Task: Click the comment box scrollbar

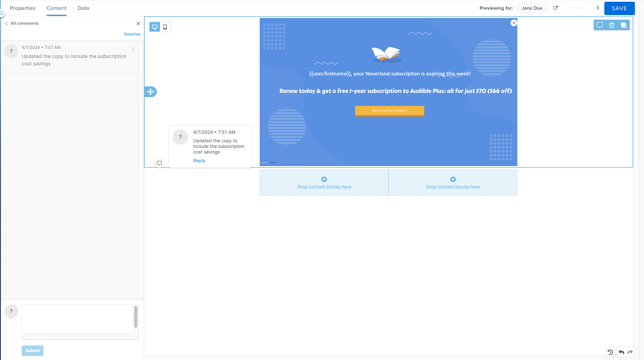Action: (x=136, y=316)
